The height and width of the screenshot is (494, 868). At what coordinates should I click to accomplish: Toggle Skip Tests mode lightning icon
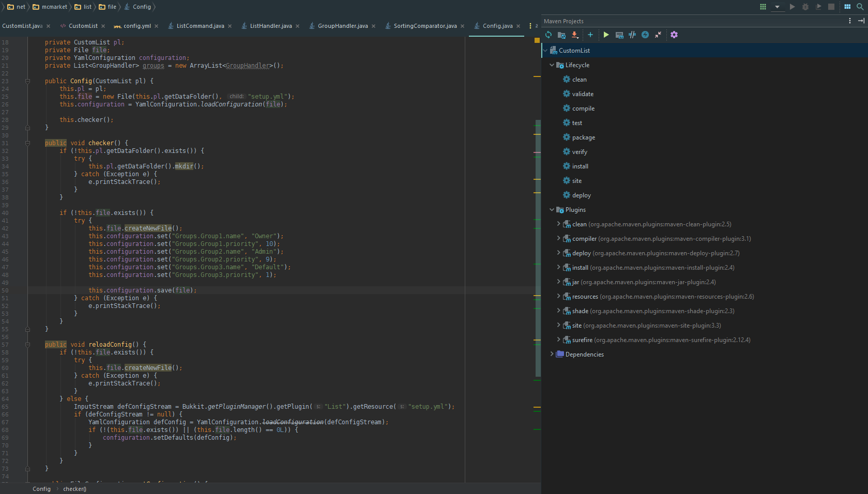[645, 35]
